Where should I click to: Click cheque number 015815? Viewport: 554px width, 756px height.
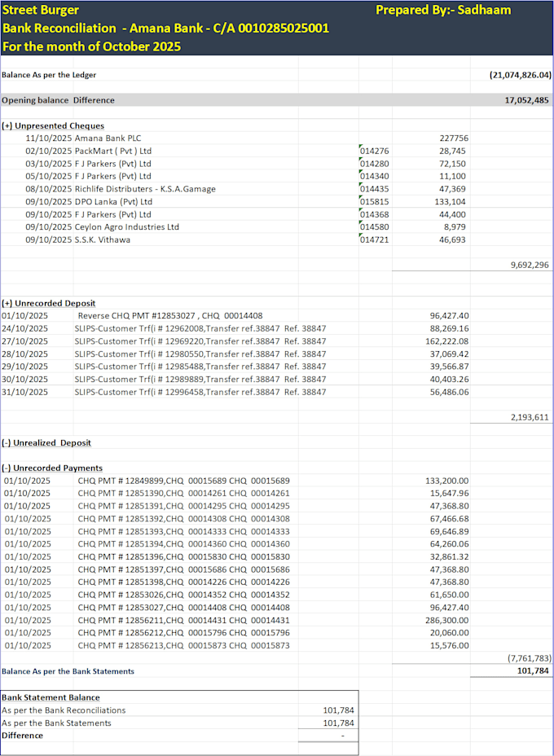click(x=375, y=201)
